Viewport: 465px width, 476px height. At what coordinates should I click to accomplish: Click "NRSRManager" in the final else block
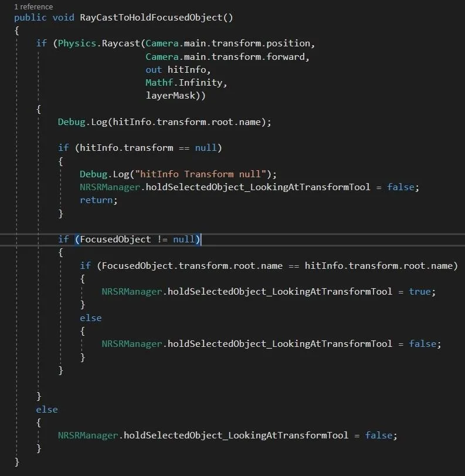[x=88, y=436]
